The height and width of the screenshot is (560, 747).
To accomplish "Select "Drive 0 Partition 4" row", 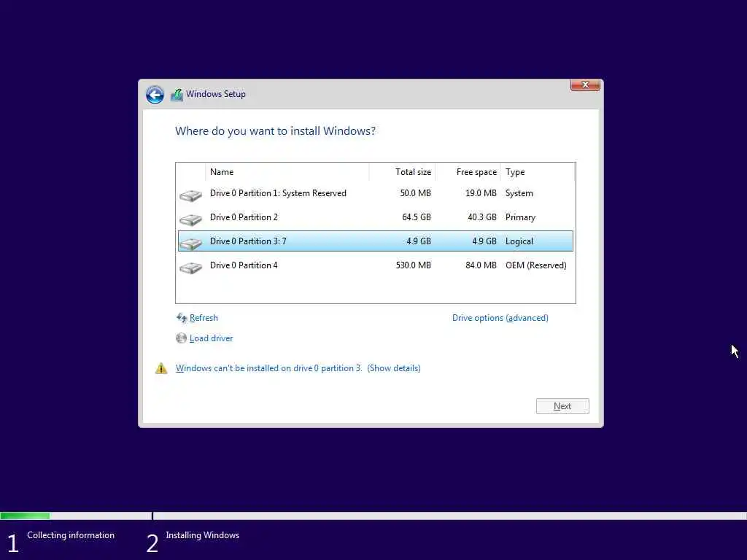I will [x=376, y=265].
